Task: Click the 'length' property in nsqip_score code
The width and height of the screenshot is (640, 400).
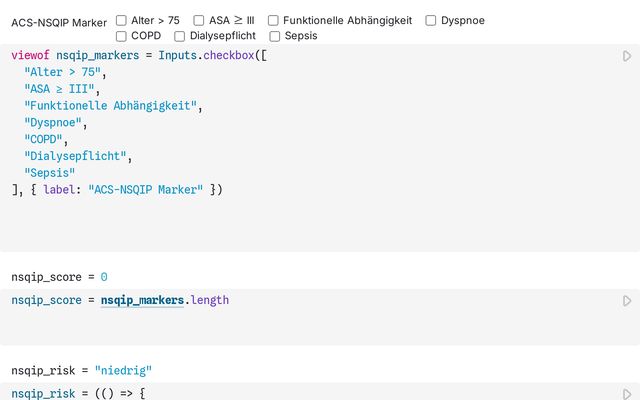Action: click(x=210, y=300)
